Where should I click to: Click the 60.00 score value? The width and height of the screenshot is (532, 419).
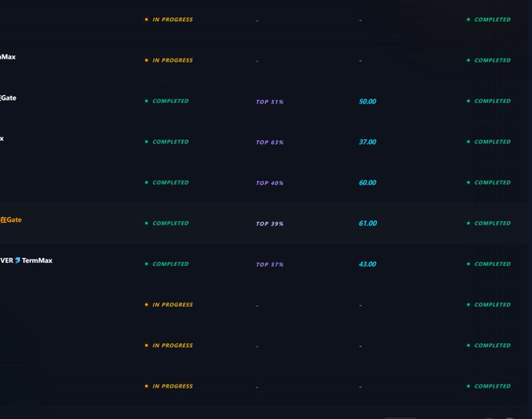click(x=368, y=183)
